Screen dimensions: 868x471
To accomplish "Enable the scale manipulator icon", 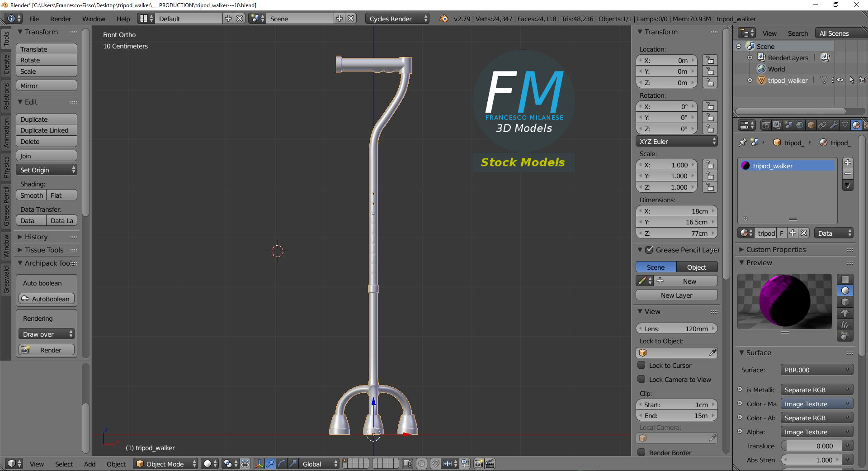I will click(x=293, y=464).
